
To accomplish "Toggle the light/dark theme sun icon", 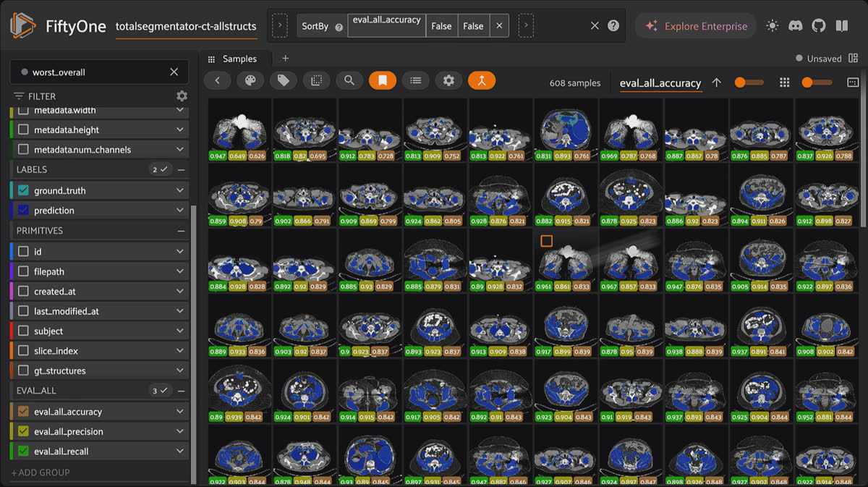I will pyautogui.click(x=773, y=26).
